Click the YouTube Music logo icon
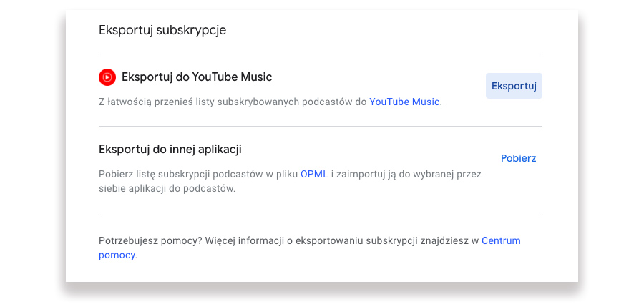This screenshot has height=307, width=644. [x=107, y=77]
